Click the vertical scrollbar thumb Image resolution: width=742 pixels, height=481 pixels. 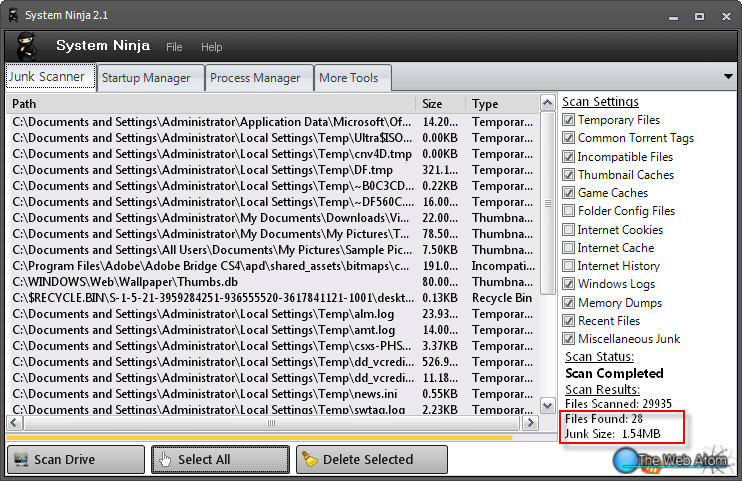point(548,203)
